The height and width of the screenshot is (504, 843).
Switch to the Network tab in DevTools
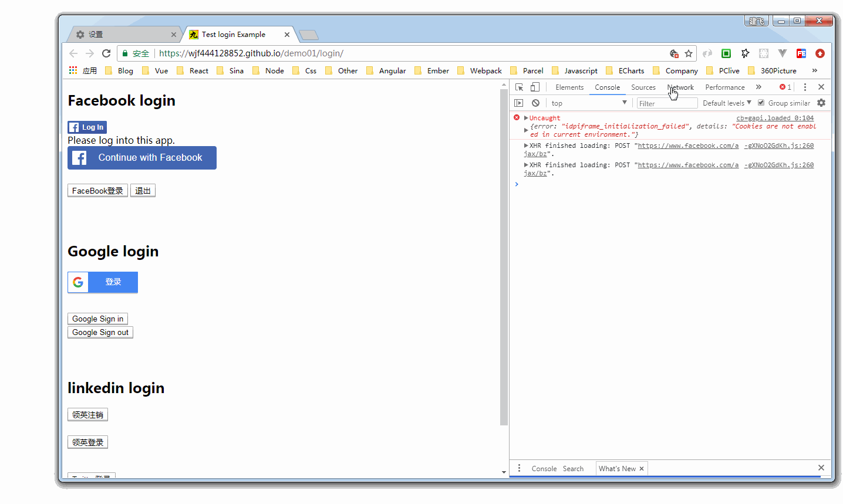pyautogui.click(x=680, y=87)
